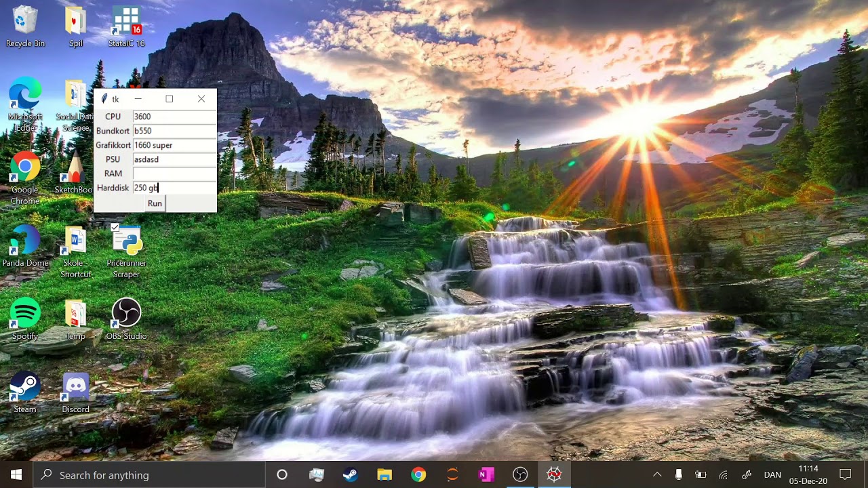The width and height of the screenshot is (868, 488).
Task: Toggle the Pricerunner Scraper selection checkbox
Action: click(115, 228)
